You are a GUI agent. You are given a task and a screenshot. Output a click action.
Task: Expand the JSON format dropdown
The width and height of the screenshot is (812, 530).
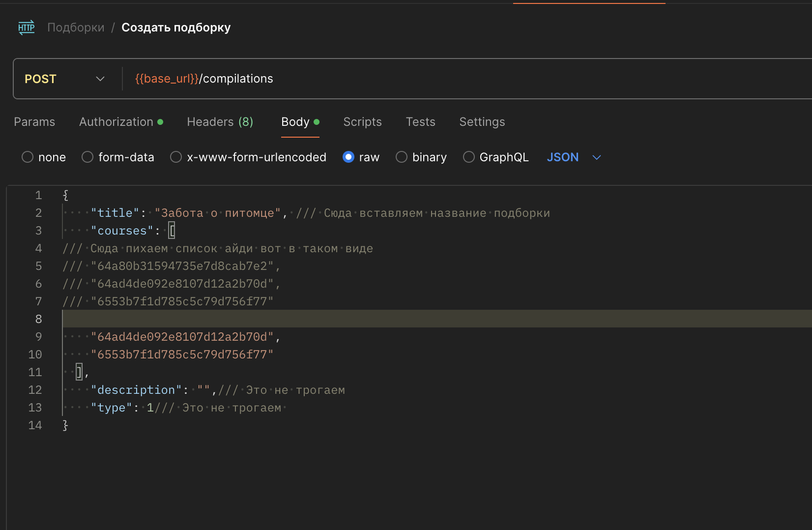point(574,157)
